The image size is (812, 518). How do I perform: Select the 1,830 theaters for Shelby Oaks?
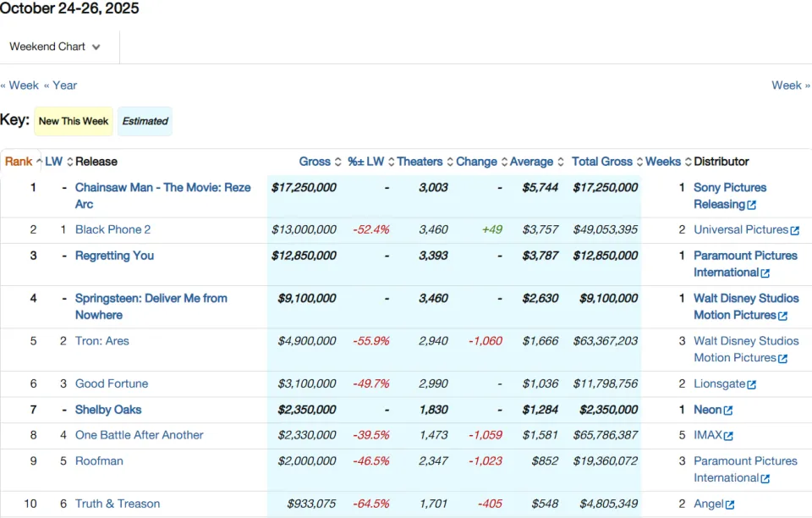tap(433, 410)
